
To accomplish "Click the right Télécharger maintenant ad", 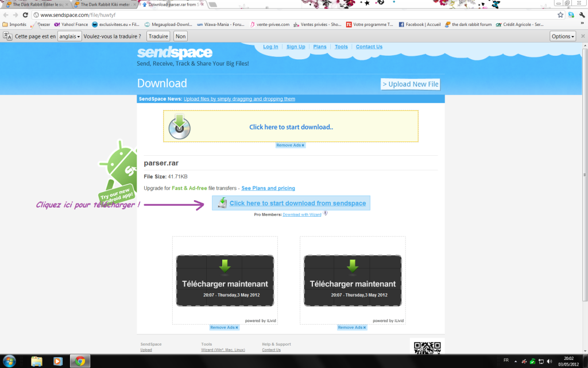I will [353, 281].
